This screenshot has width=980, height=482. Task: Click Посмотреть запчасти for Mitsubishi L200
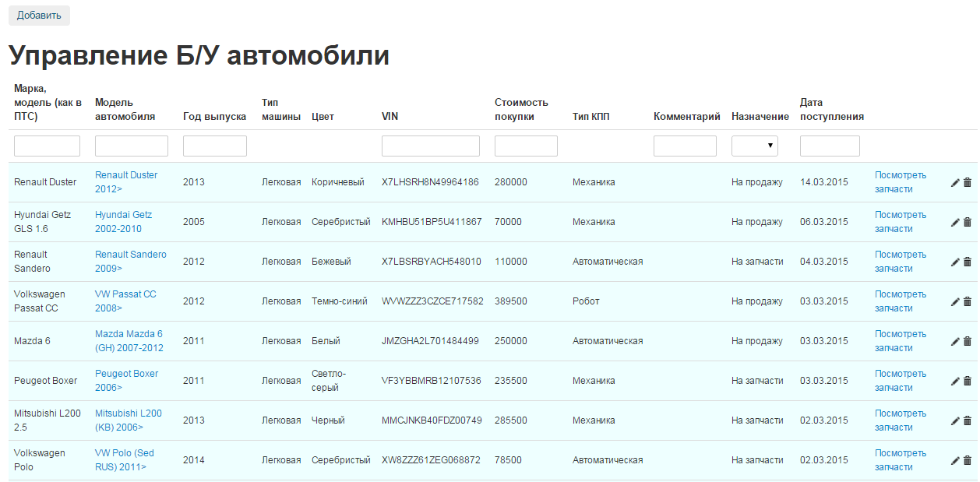click(x=901, y=420)
